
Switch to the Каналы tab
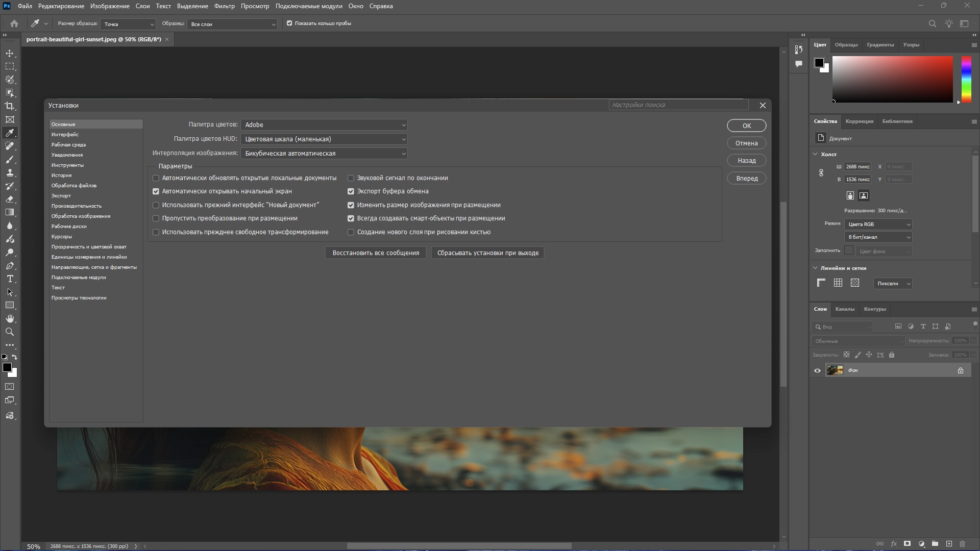tap(845, 309)
